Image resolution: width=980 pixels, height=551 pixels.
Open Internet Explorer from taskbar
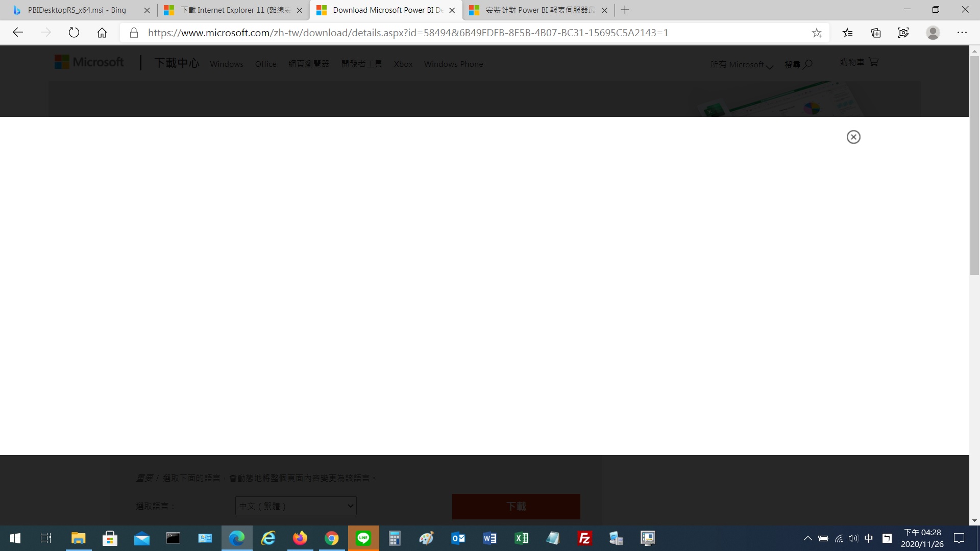click(268, 538)
